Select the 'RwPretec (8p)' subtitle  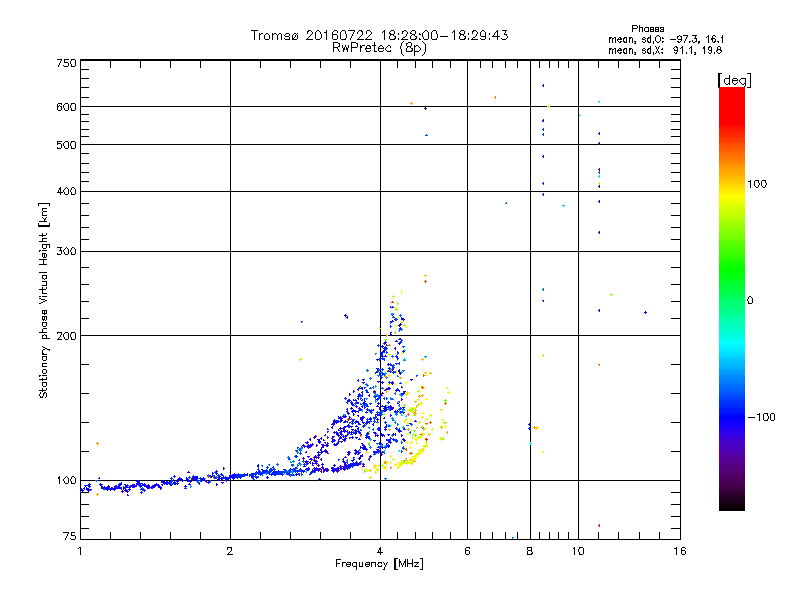pos(379,48)
